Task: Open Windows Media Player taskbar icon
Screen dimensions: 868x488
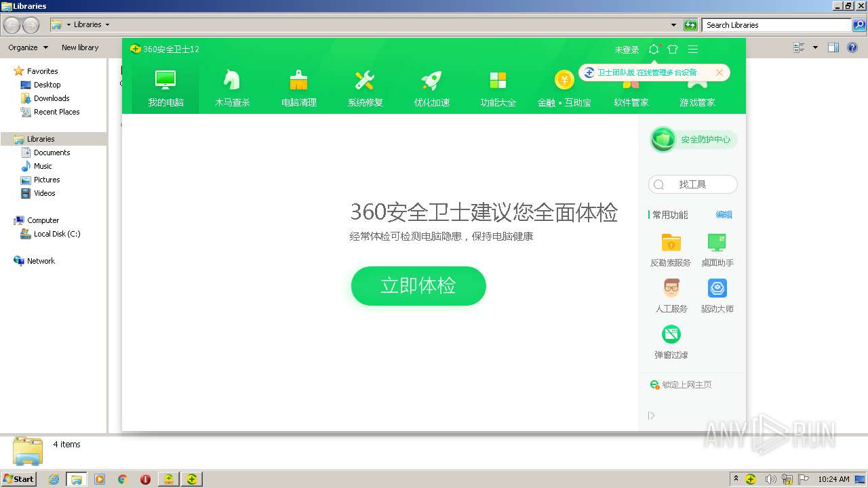Action: [x=100, y=479]
